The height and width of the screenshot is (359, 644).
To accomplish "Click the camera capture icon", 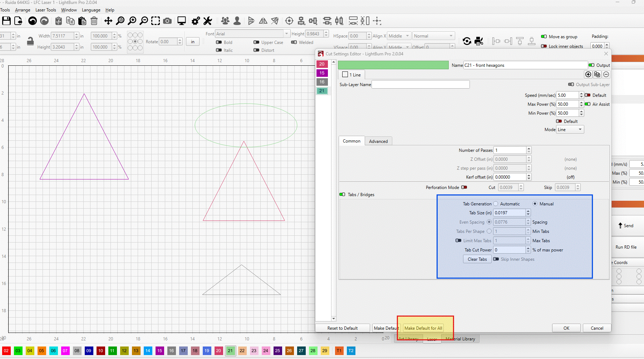I will (167, 21).
